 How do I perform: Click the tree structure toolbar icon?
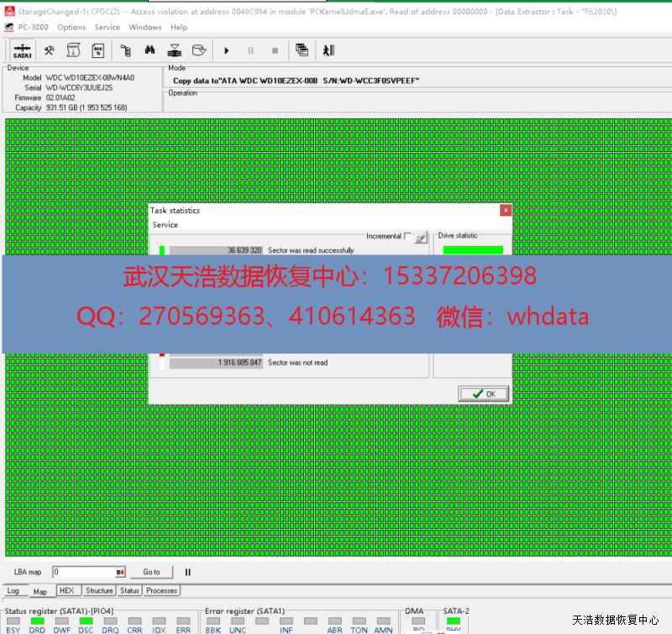pyautogui.click(x=125, y=50)
